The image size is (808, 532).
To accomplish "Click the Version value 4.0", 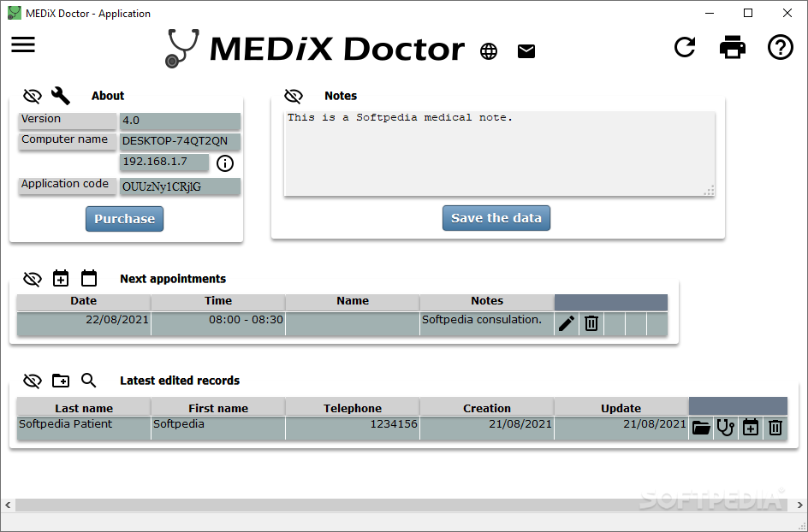I will (180, 121).
